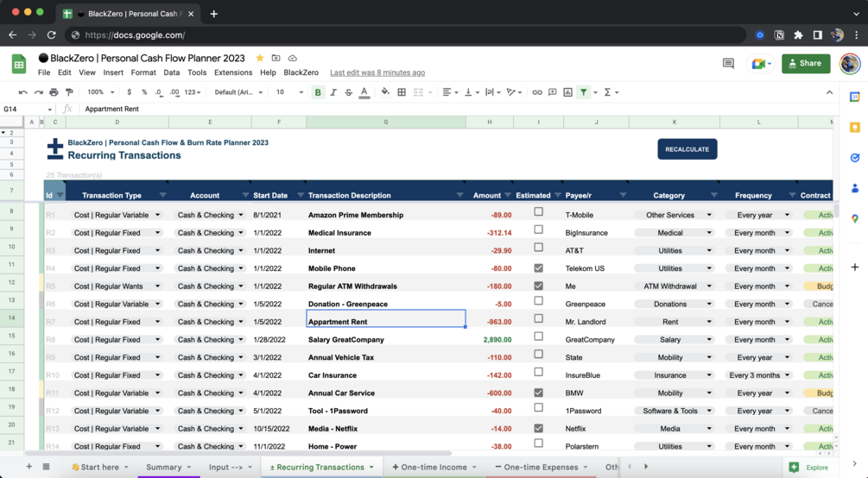Screen dimensions: 868x478
Task: Open the borders tool
Action: (402, 92)
